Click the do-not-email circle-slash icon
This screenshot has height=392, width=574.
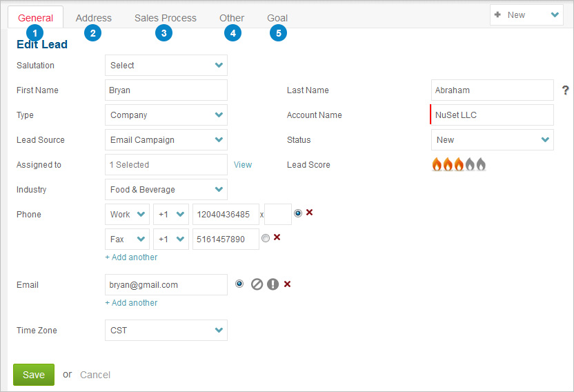pos(257,284)
